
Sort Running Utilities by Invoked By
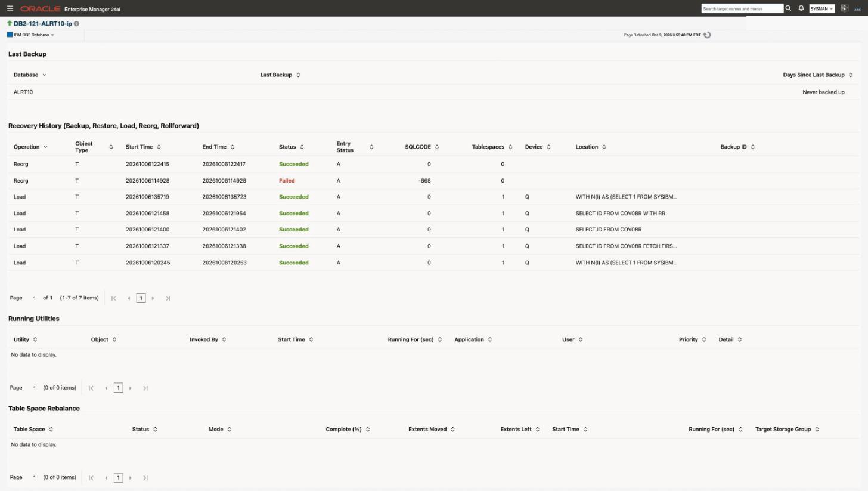pos(224,339)
